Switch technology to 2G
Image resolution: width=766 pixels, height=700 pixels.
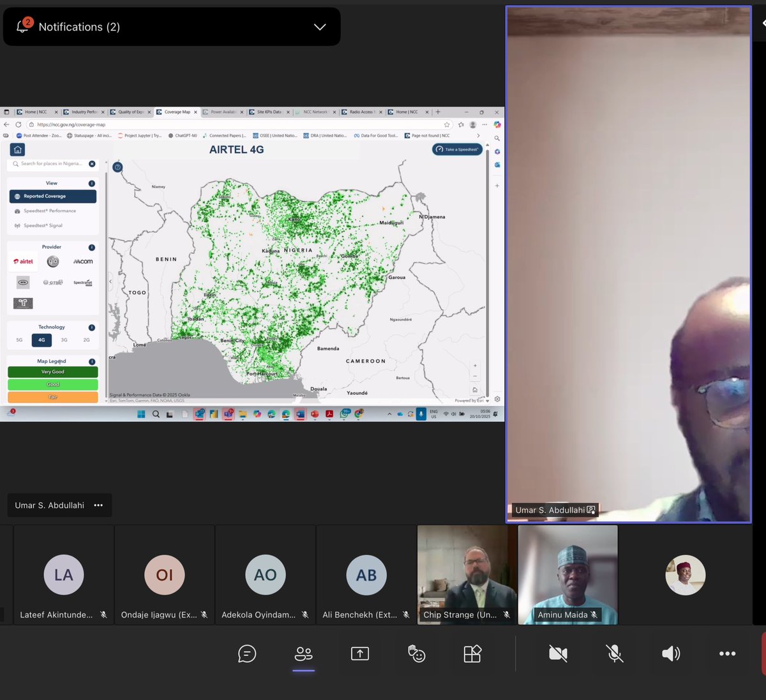tap(86, 340)
